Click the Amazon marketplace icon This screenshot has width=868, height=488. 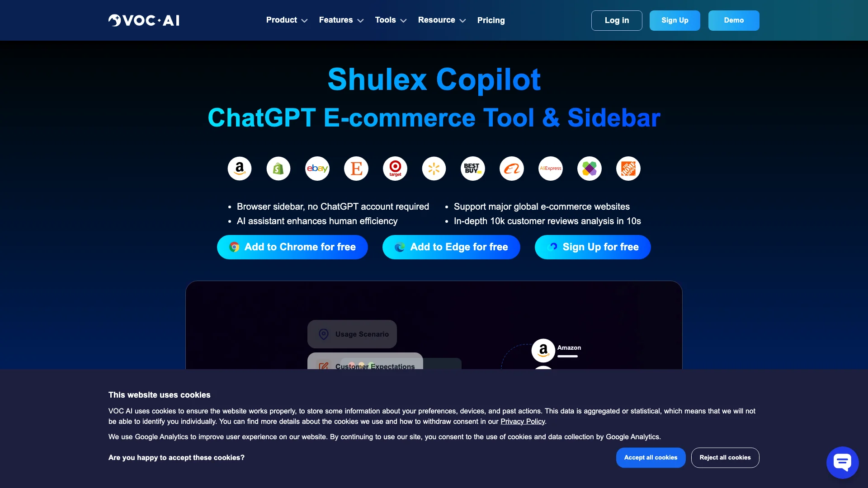[x=239, y=168]
